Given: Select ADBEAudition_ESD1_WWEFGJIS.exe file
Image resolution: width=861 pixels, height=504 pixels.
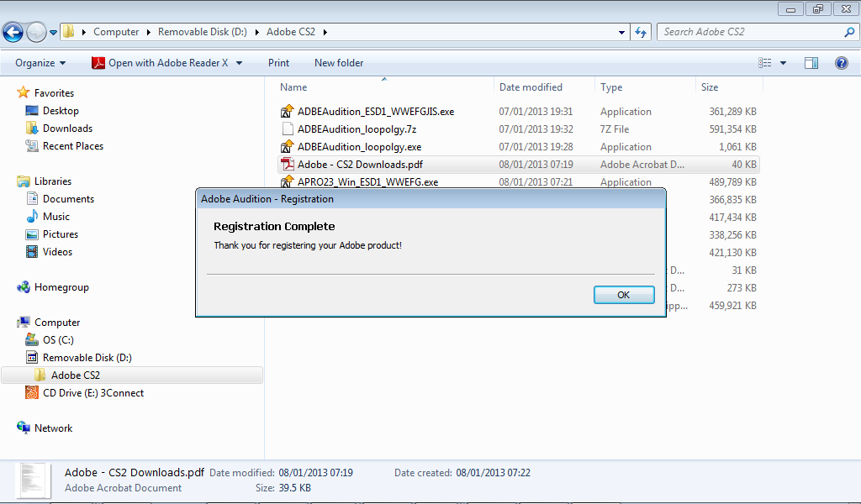Looking at the screenshot, I should [x=376, y=112].
